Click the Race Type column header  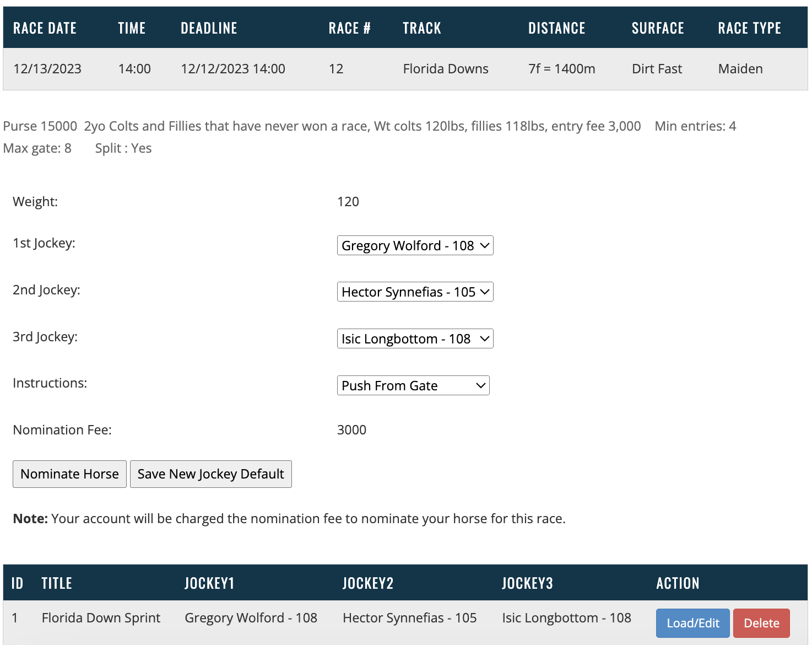pyautogui.click(x=749, y=28)
